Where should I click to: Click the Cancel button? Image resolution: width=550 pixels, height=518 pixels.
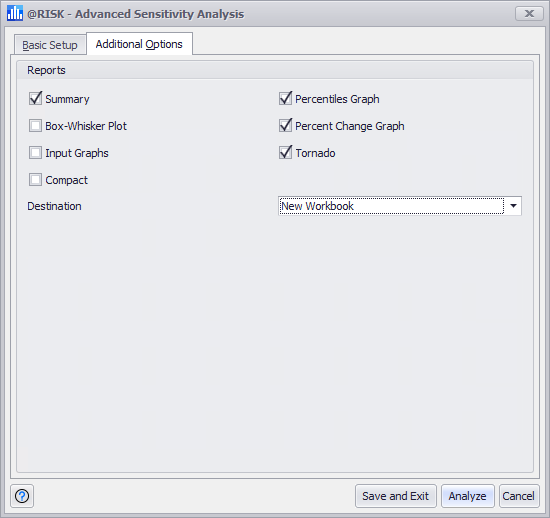pos(519,496)
